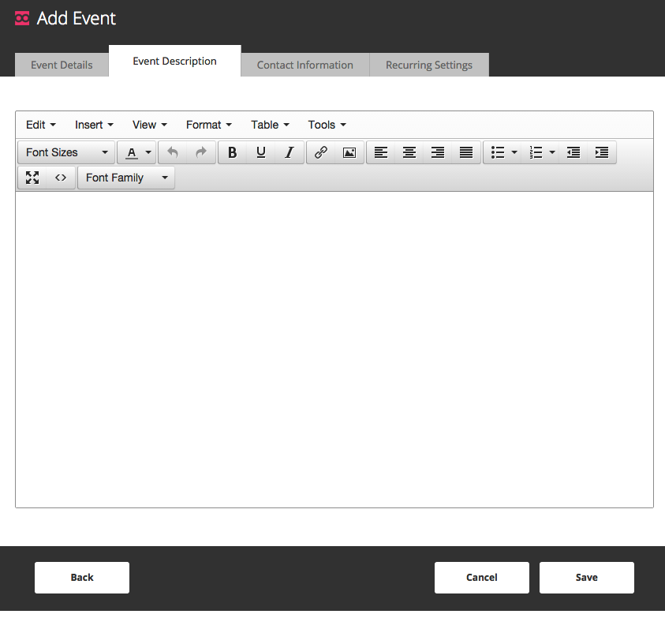The height and width of the screenshot is (644, 665).
Task: Open the View menu
Action: point(150,125)
